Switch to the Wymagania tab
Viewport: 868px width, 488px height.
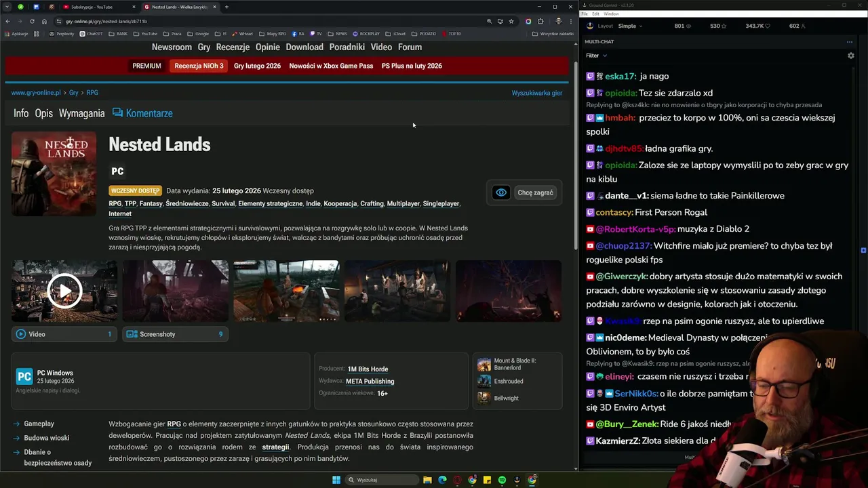tap(81, 113)
